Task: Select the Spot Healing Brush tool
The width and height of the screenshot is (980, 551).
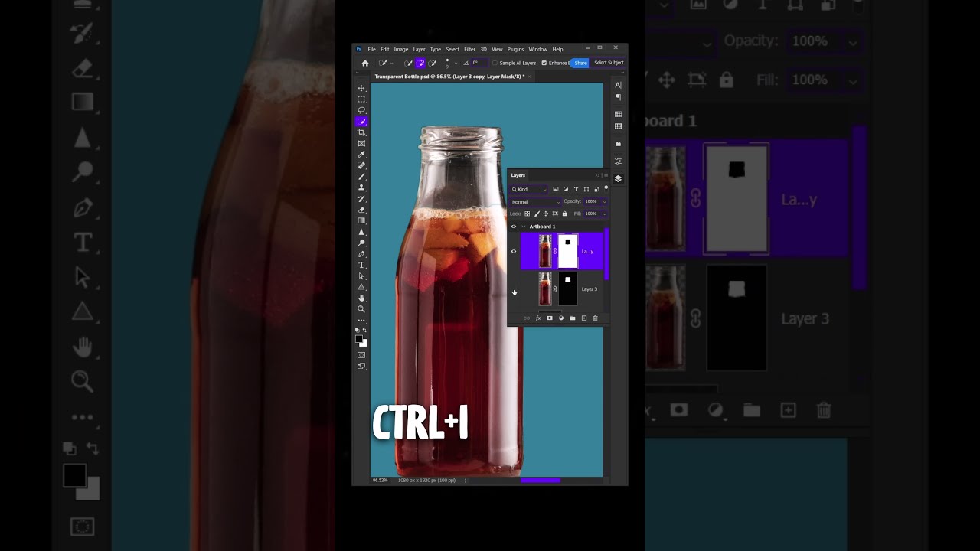Action: (361, 165)
